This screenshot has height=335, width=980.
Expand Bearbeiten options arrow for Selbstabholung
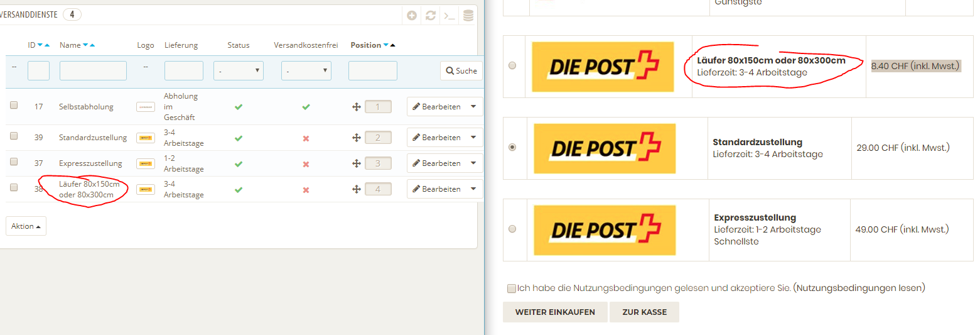(x=473, y=107)
